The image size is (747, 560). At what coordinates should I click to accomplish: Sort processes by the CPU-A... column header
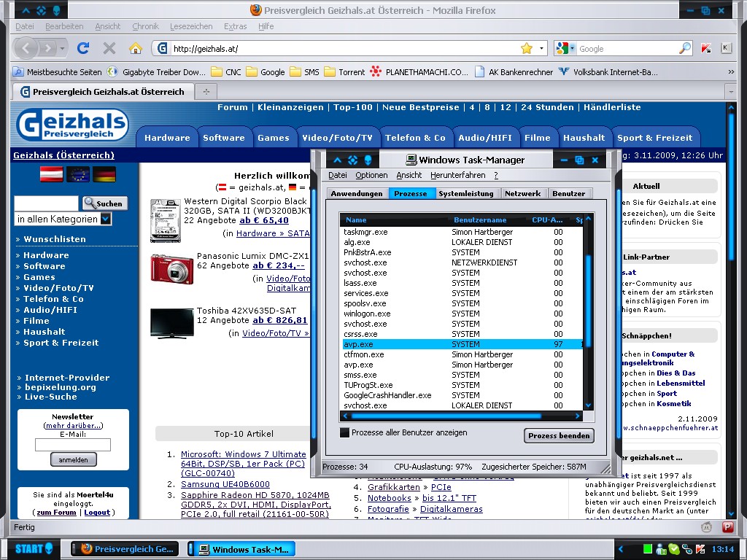(x=547, y=220)
